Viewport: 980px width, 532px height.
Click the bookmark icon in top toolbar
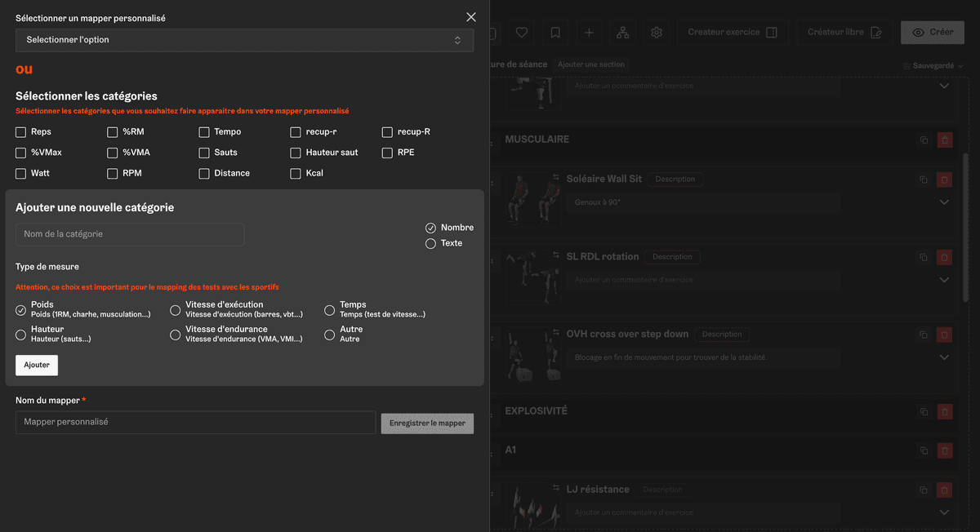[x=555, y=33]
